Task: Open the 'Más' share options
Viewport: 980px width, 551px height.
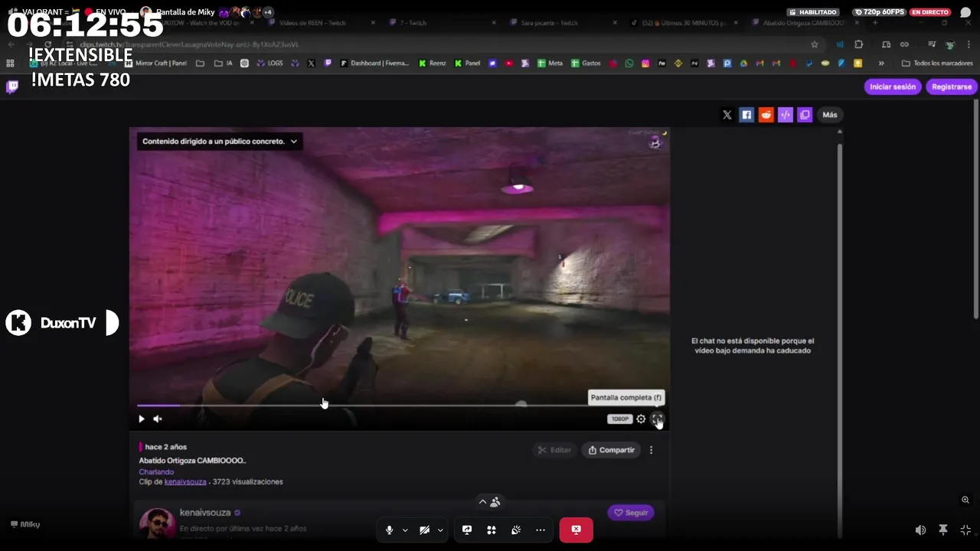Action: coord(830,115)
